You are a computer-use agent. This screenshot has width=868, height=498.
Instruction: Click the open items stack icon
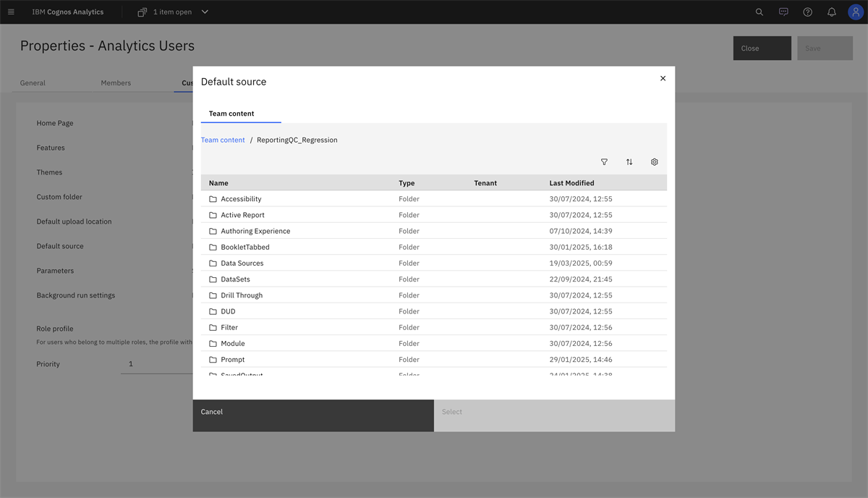click(142, 12)
